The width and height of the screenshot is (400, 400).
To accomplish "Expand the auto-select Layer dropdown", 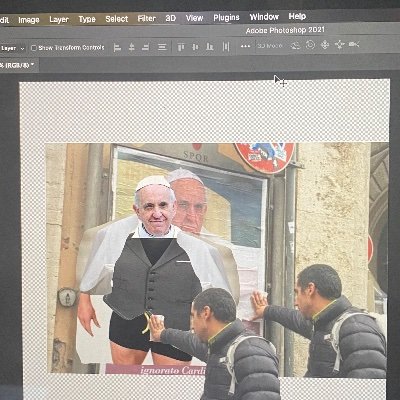I will 13,48.
